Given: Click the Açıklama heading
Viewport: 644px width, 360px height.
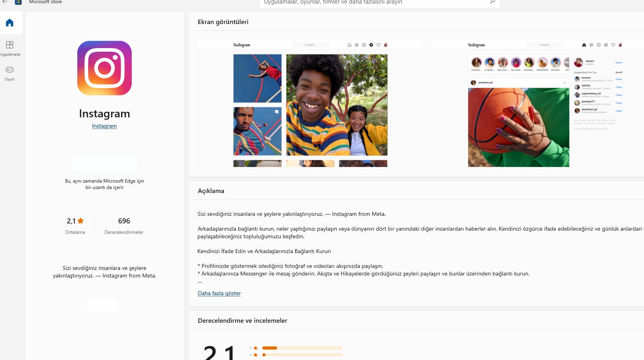Looking at the screenshot, I should 211,191.
